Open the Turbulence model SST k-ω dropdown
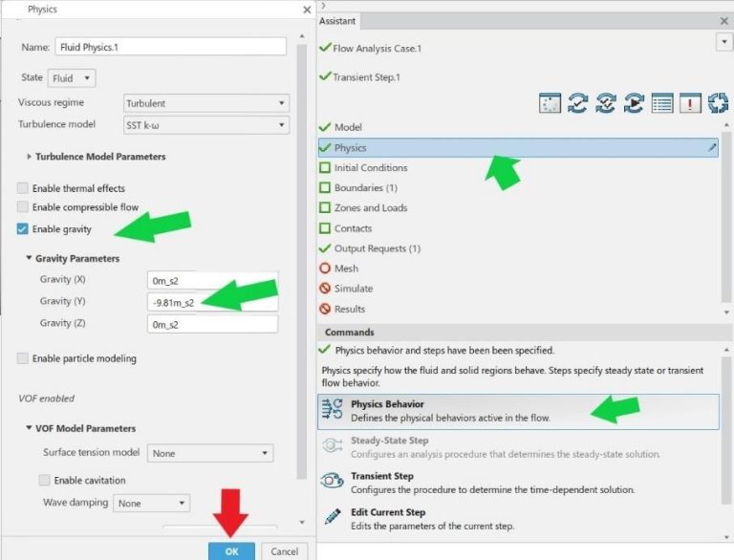The width and height of the screenshot is (734, 560). (206, 125)
